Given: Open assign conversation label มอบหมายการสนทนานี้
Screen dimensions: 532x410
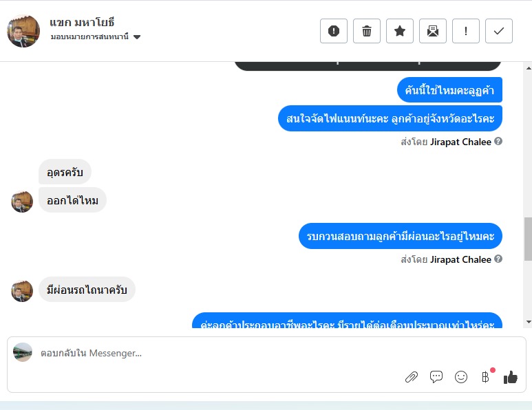Looking at the screenshot, I should click(89, 36).
